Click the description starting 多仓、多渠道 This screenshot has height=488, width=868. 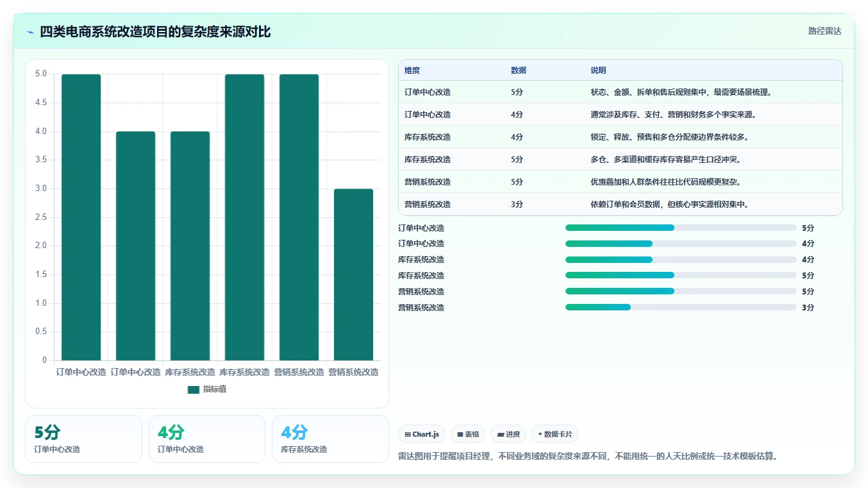point(665,160)
